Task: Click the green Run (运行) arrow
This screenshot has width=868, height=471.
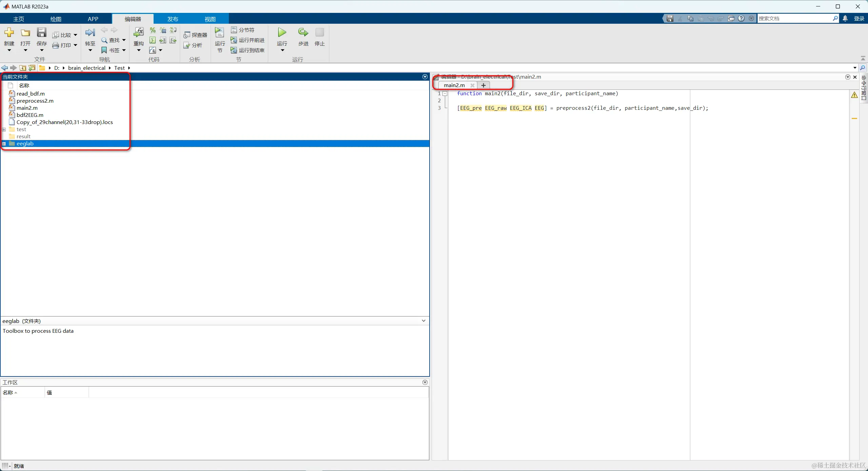Action: coord(282,33)
